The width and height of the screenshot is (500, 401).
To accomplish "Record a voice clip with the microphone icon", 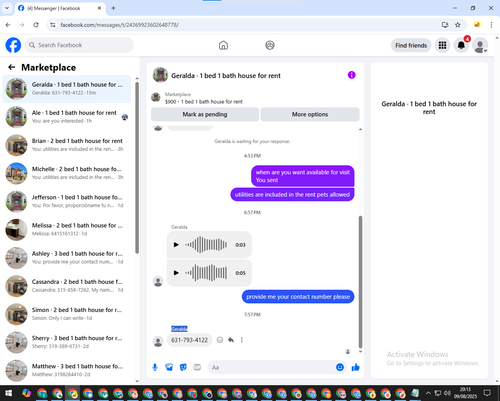I will [155, 367].
